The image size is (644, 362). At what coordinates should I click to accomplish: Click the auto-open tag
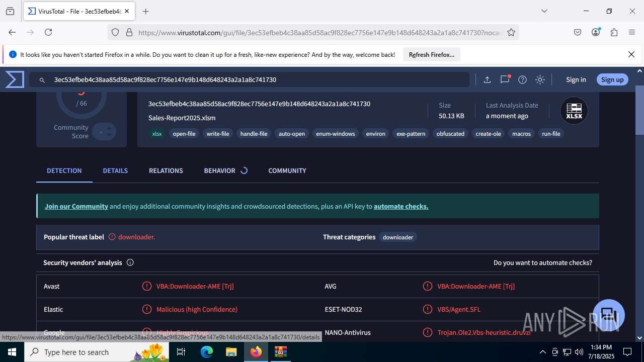click(292, 134)
